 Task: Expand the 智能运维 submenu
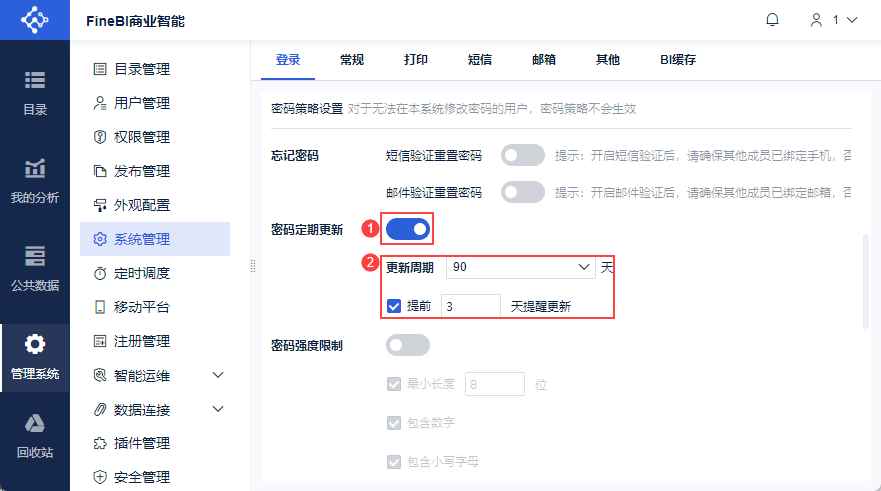pos(218,375)
